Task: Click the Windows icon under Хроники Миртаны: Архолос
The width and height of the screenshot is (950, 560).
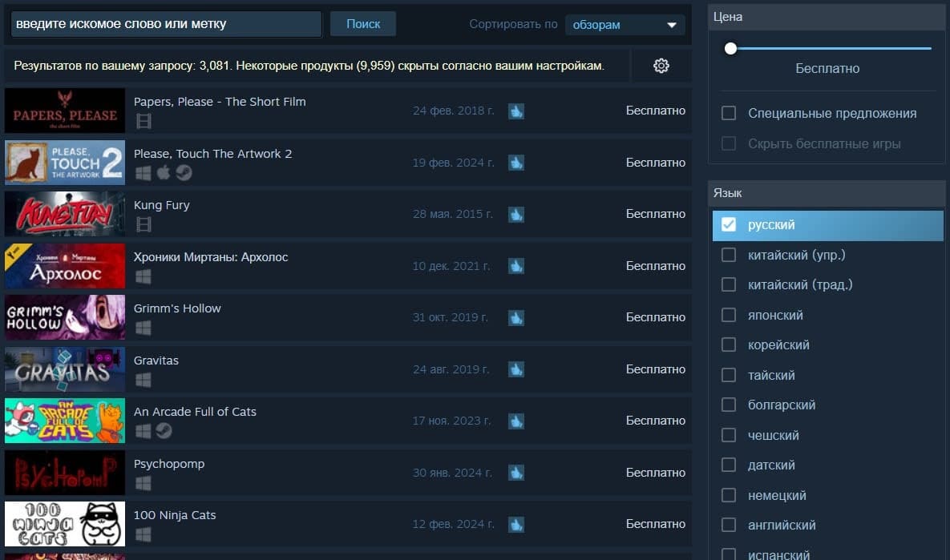Action: [144, 276]
